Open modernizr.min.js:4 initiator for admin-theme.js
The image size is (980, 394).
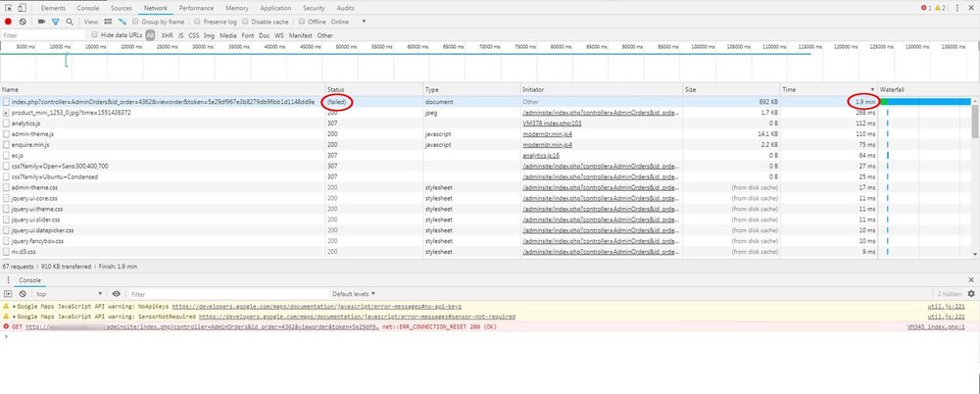(548, 134)
